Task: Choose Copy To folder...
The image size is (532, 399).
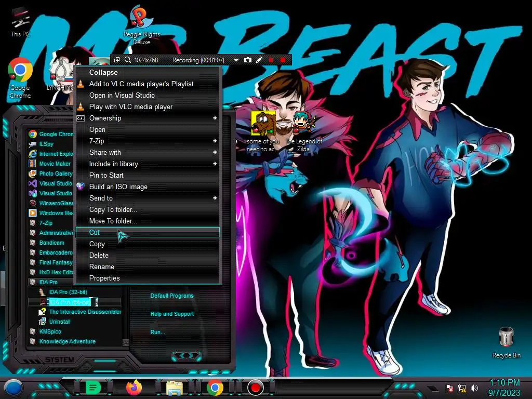Action: (148, 210)
